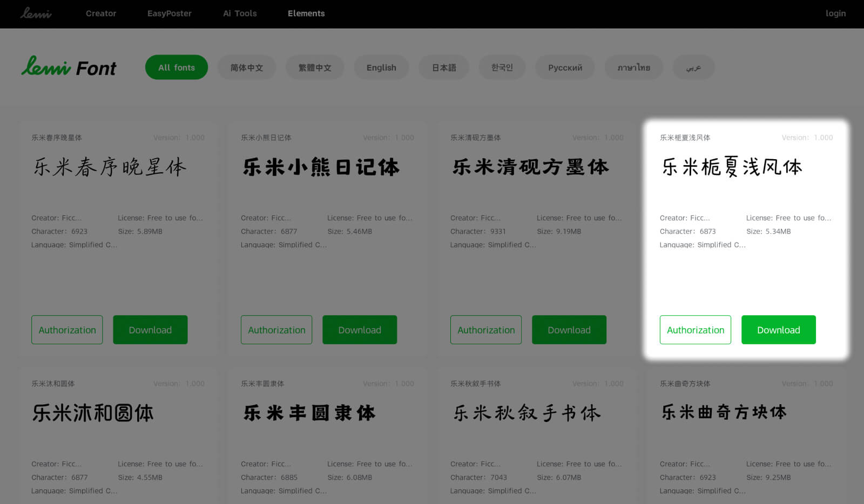
Task: Click Authorization for 乐米清砚方墨体
Action: (486, 330)
